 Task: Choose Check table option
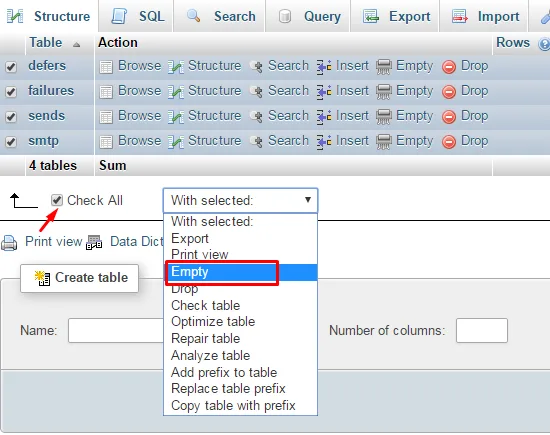(x=241, y=306)
